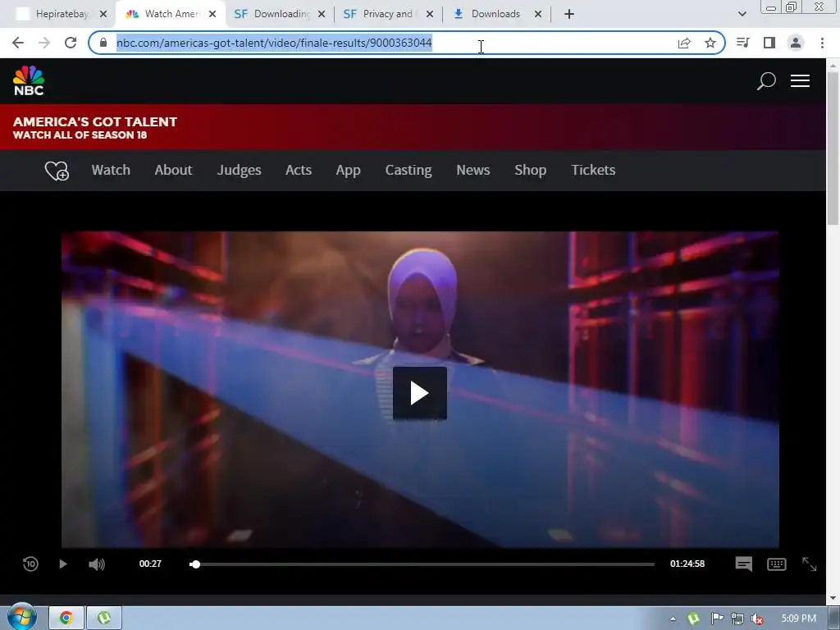The width and height of the screenshot is (840, 630).
Task: Open the Chrome three-dot menu
Action: click(x=822, y=43)
